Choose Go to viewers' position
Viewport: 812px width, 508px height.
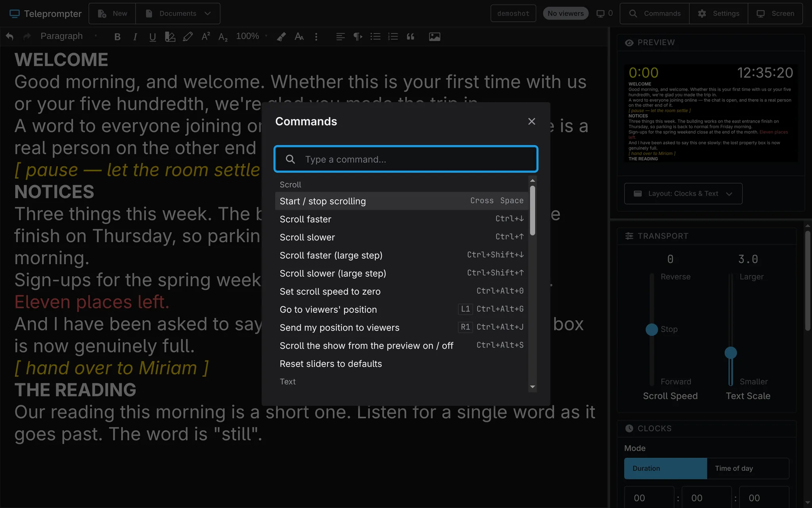click(401, 310)
